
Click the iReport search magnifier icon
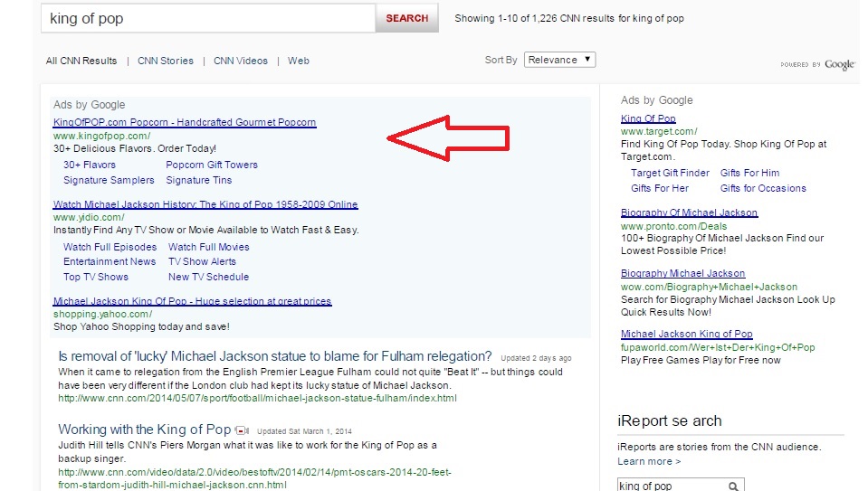734,486
